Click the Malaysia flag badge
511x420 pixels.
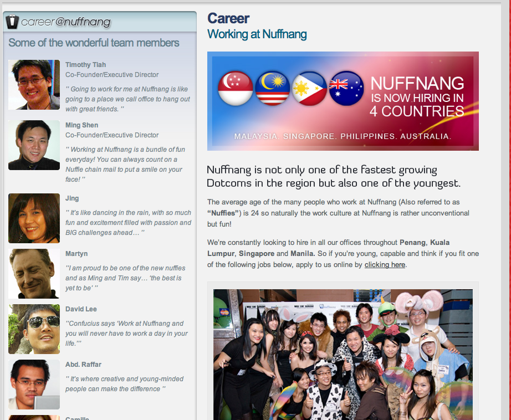coord(273,88)
